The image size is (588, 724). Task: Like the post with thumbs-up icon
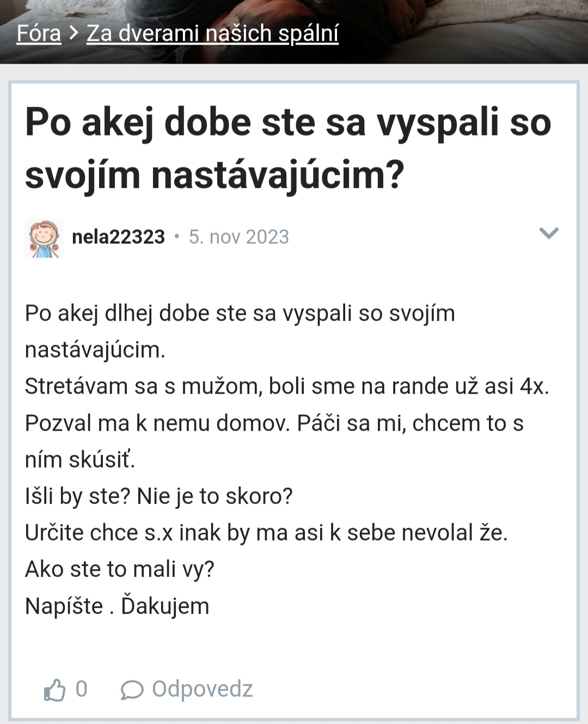[54, 690]
